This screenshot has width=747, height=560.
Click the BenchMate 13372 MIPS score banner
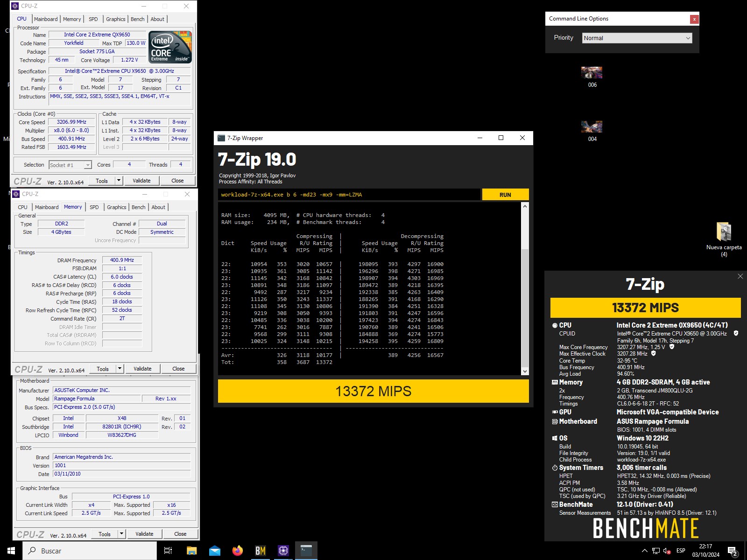click(645, 308)
